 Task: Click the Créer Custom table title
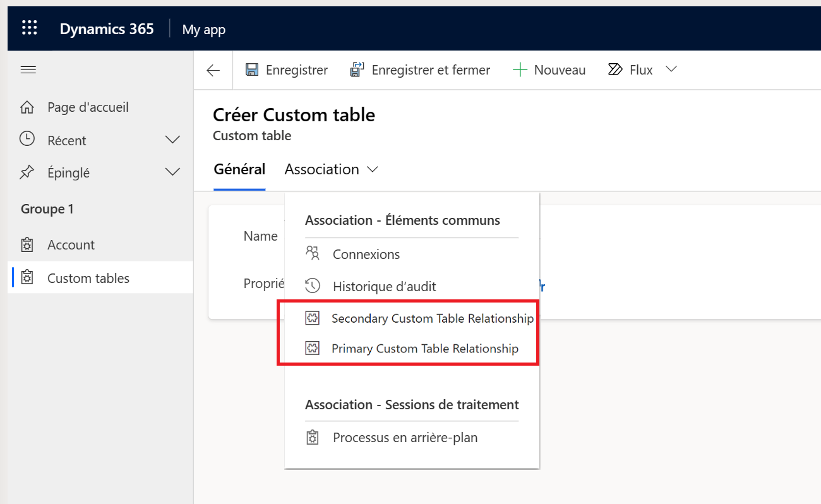pyautogui.click(x=294, y=115)
